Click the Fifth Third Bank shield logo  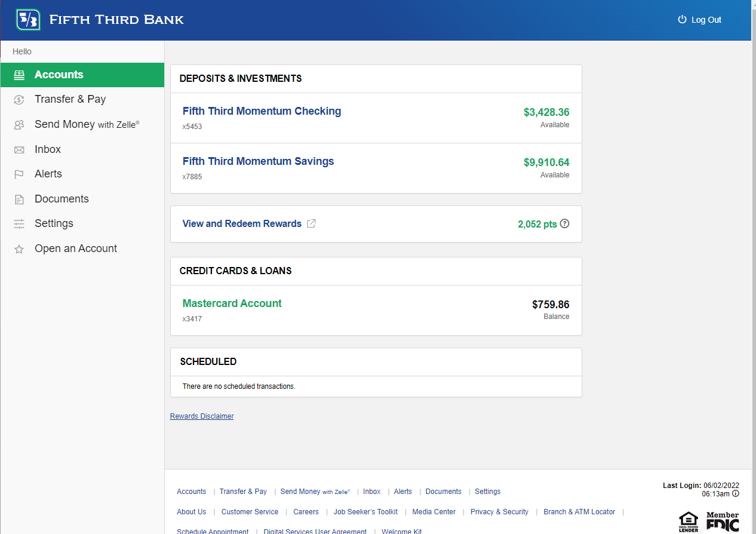pyautogui.click(x=27, y=20)
